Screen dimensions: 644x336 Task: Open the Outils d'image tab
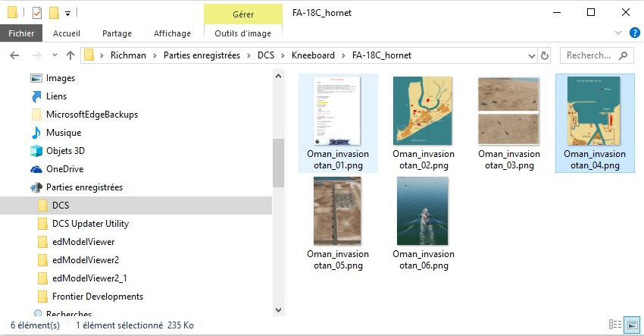click(x=242, y=33)
